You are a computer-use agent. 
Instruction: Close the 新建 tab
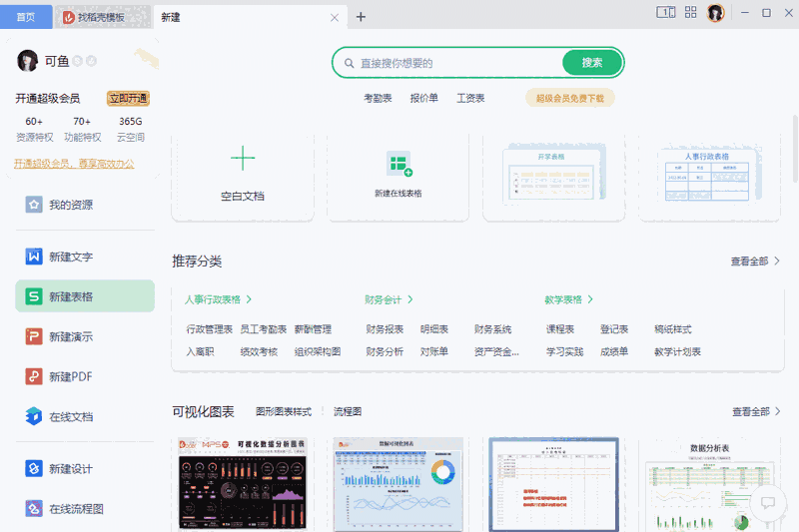(335, 18)
